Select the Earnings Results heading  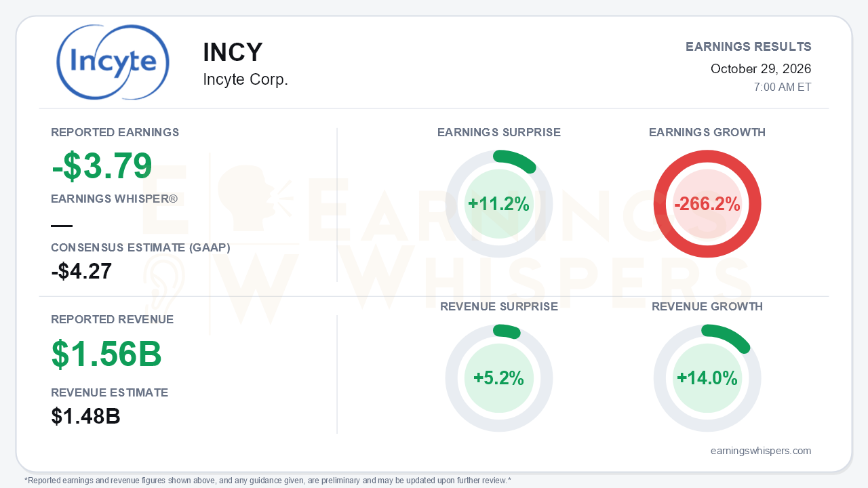(749, 47)
